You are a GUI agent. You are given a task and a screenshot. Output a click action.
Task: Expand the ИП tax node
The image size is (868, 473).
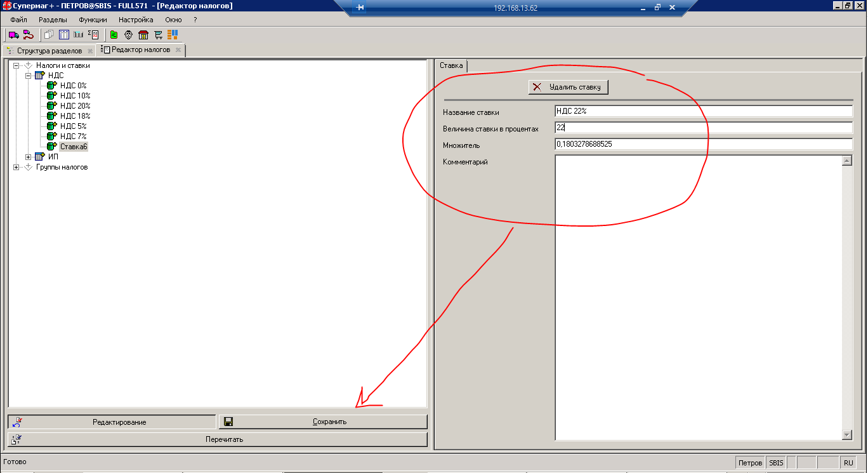click(29, 157)
